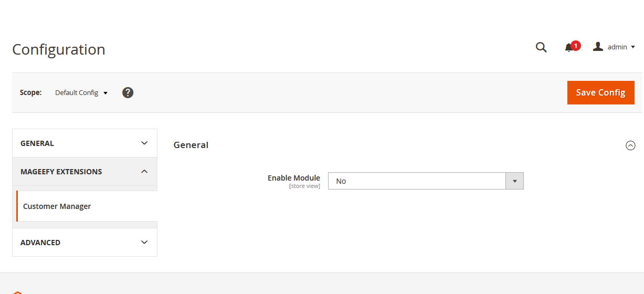Open the notifications bell

(569, 48)
